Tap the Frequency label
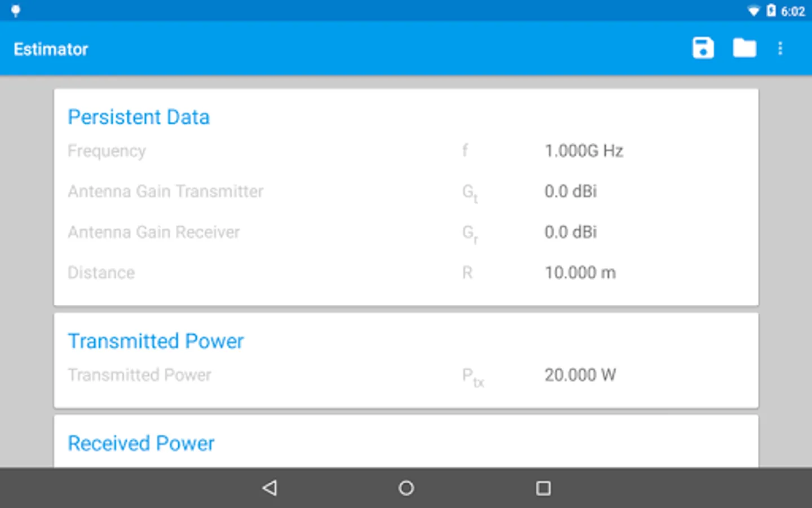Image resolution: width=812 pixels, height=508 pixels. (x=107, y=151)
